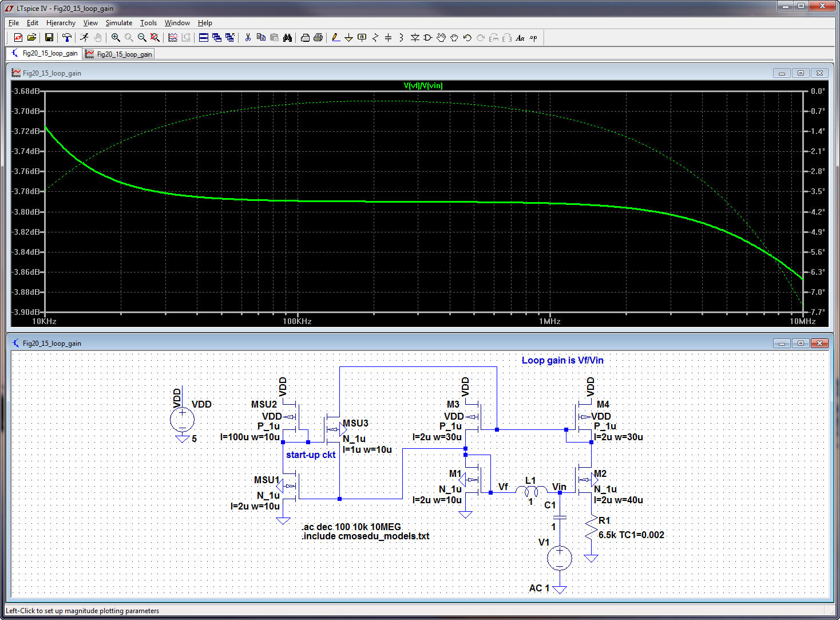Click the Zoom In magnifier icon
The height and width of the screenshot is (620, 840).
(x=116, y=38)
